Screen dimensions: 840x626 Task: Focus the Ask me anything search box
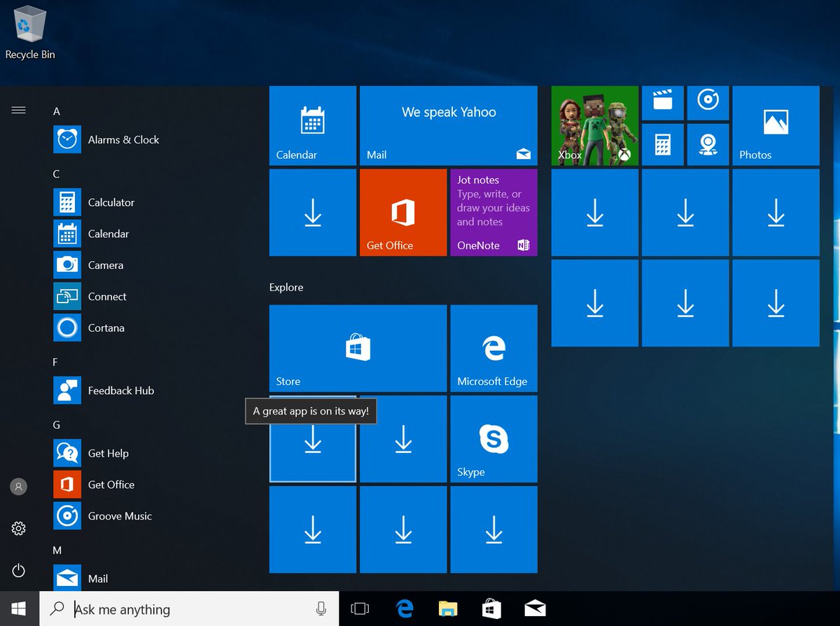click(x=189, y=608)
